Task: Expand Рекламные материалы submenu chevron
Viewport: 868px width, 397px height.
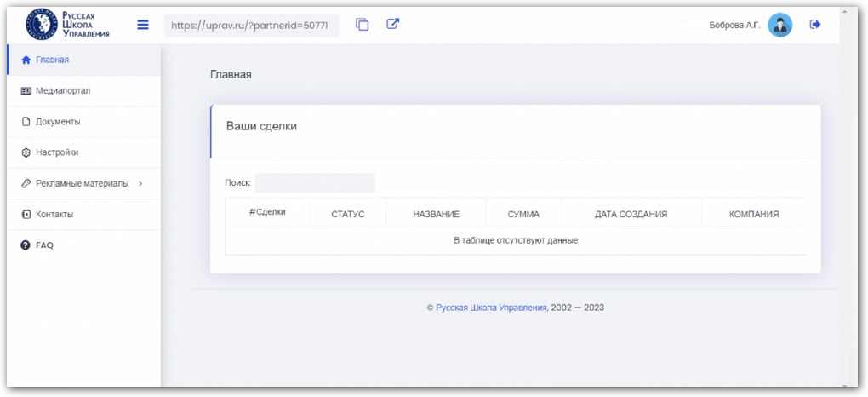Action: click(x=140, y=183)
